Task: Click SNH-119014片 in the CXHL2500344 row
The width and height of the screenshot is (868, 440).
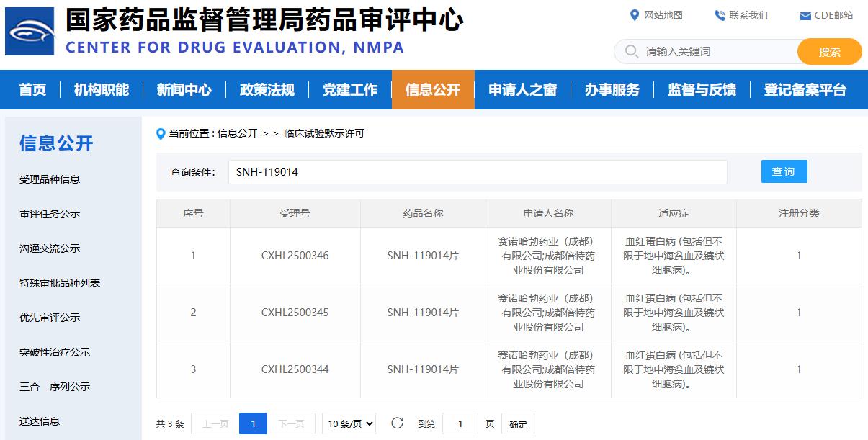Action: click(x=423, y=369)
